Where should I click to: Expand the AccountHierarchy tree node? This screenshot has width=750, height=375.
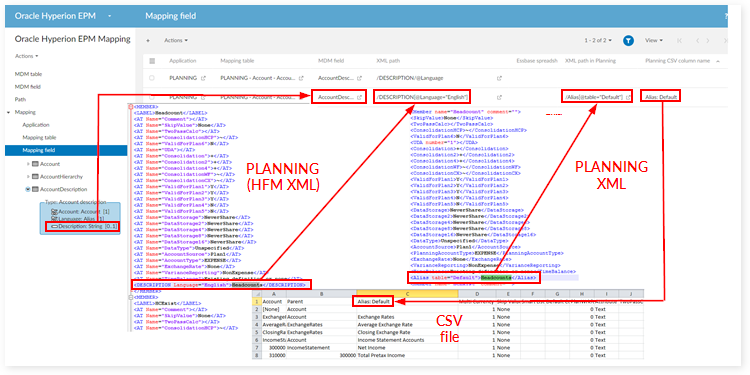tap(28, 176)
